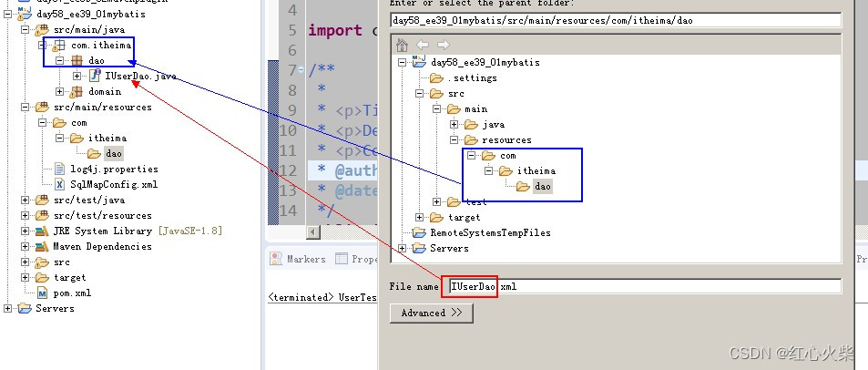Expand JRE System Library node
868x370 pixels.
(25, 231)
